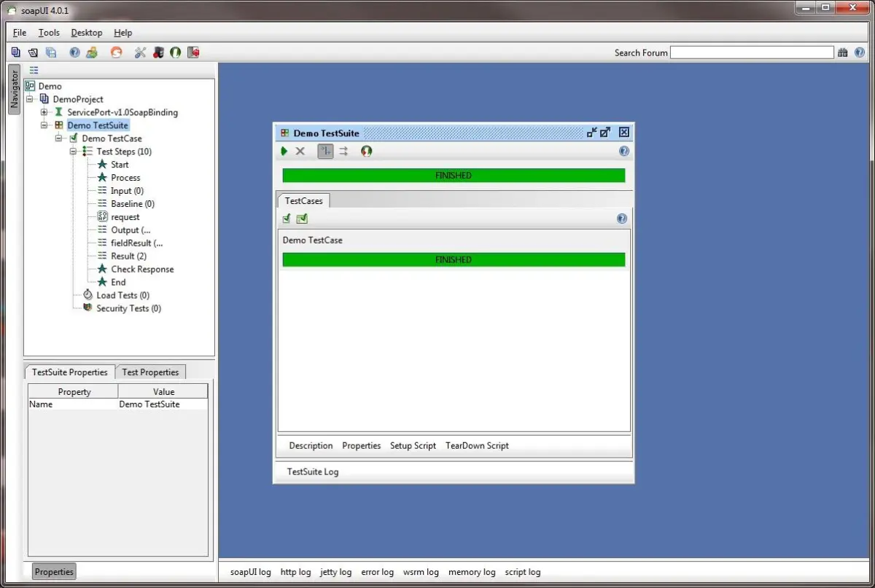
Task: Open the Tools menu
Action: 49,33
